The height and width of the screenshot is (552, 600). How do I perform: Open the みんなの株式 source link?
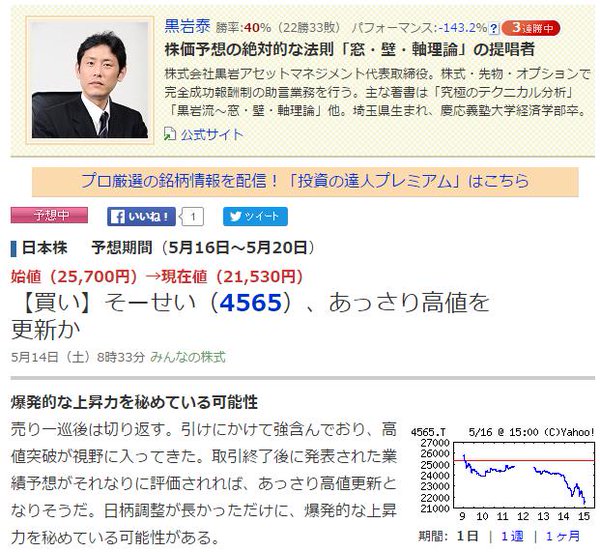pyautogui.click(x=188, y=357)
